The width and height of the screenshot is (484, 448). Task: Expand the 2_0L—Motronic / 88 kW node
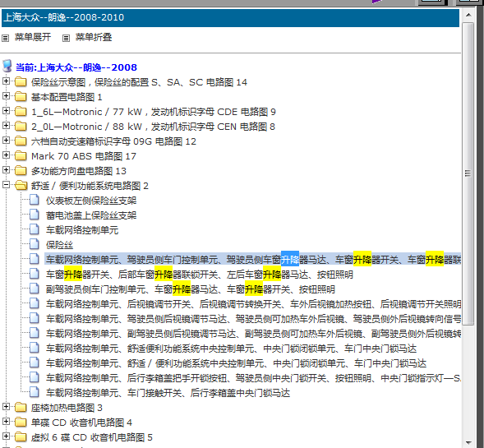pos(6,125)
